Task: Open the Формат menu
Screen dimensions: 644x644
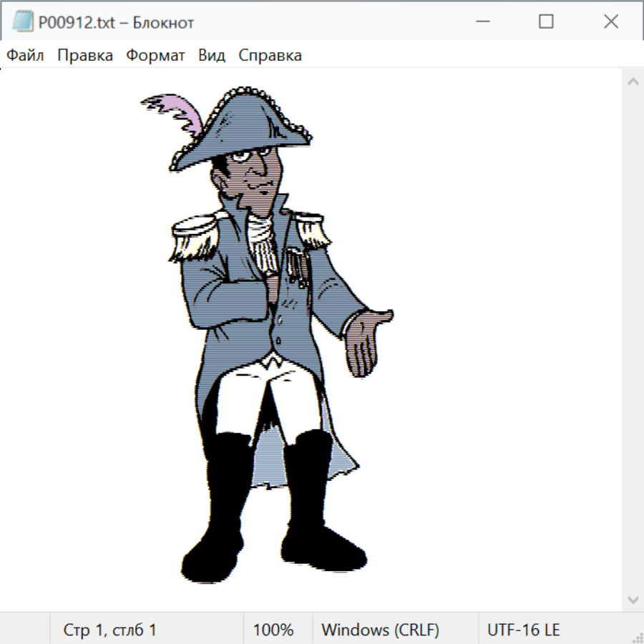Action: pos(155,56)
